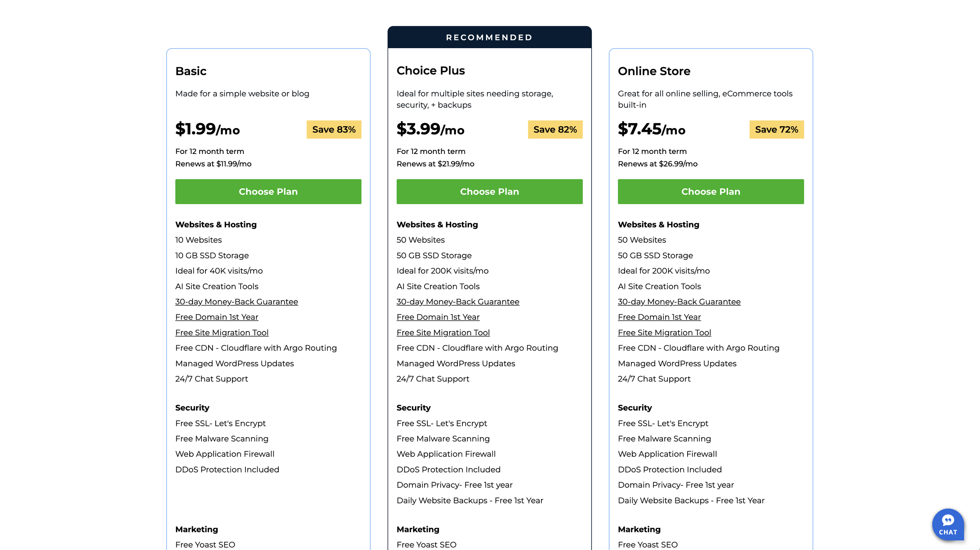Click the Save 82% badge
This screenshot has width=980, height=550.
click(x=555, y=130)
